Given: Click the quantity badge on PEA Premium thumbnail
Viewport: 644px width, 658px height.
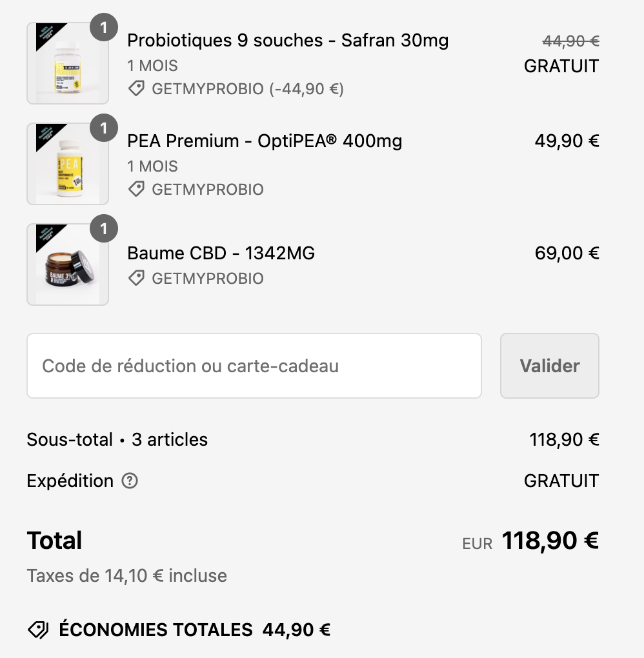Looking at the screenshot, I should click(x=104, y=128).
